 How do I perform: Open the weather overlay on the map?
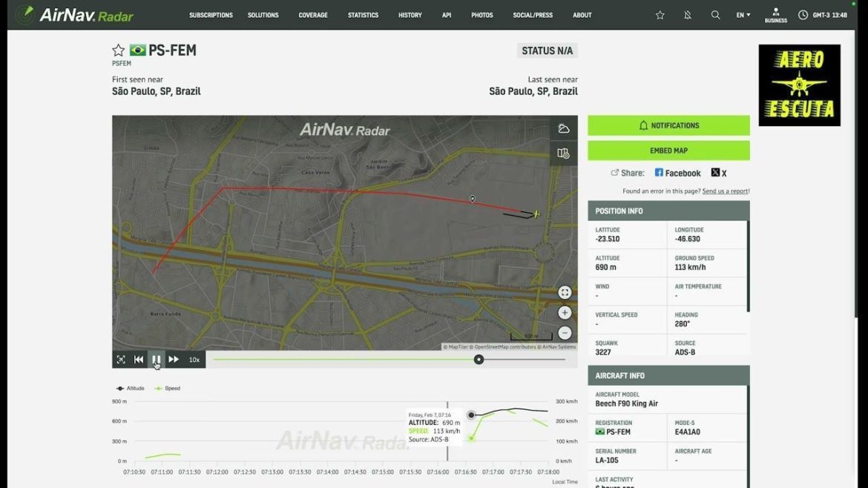tap(563, 128)
